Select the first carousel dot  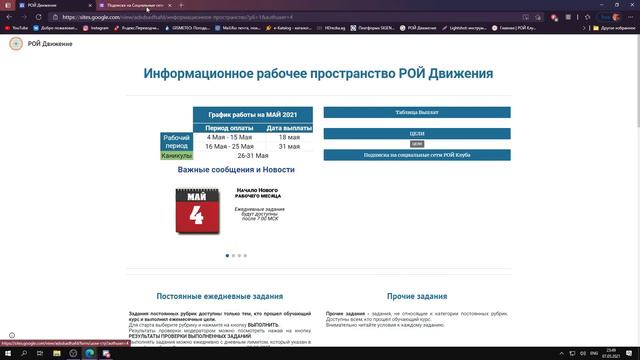coord(227,256)
